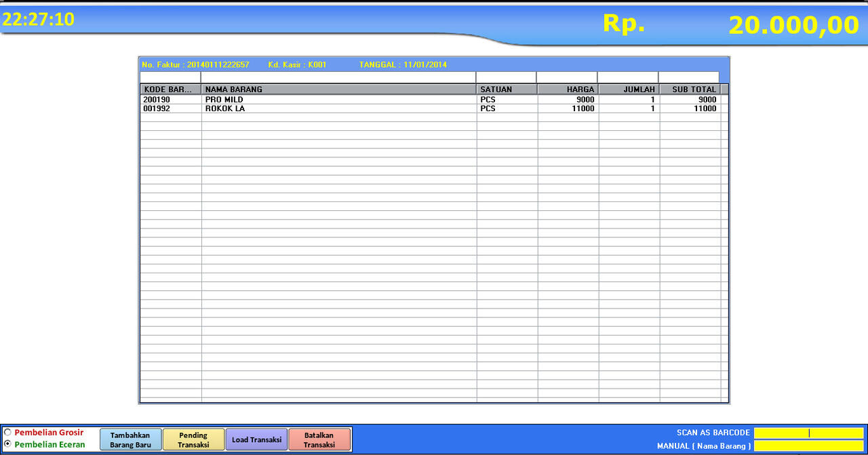This screenshot has height=455, width=868.
Task: Click the NAMA BARANG column header
Action: pos(339,90)
